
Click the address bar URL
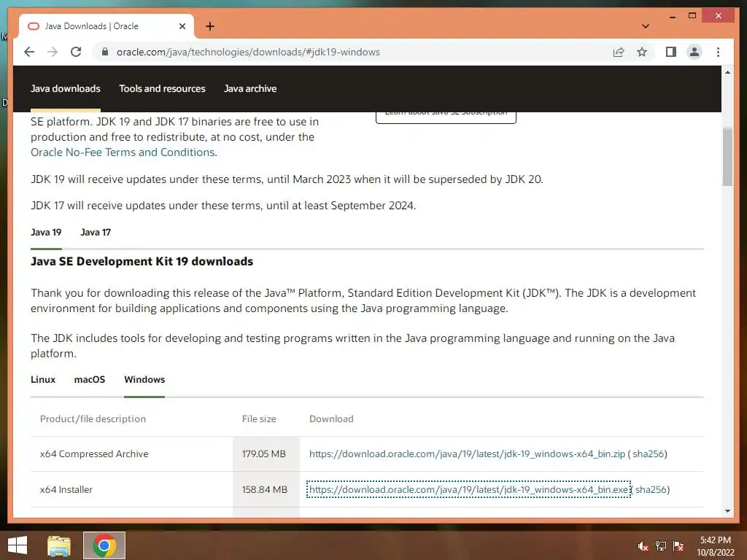point(248,52)
